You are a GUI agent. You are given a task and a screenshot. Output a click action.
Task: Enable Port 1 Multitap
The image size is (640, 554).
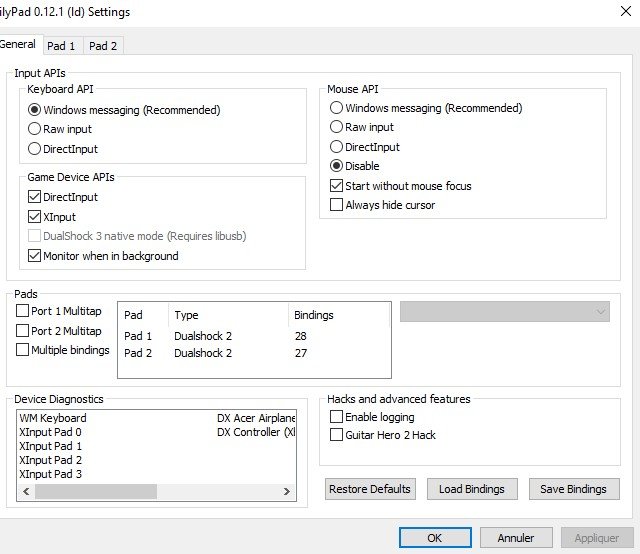[23, 311]
